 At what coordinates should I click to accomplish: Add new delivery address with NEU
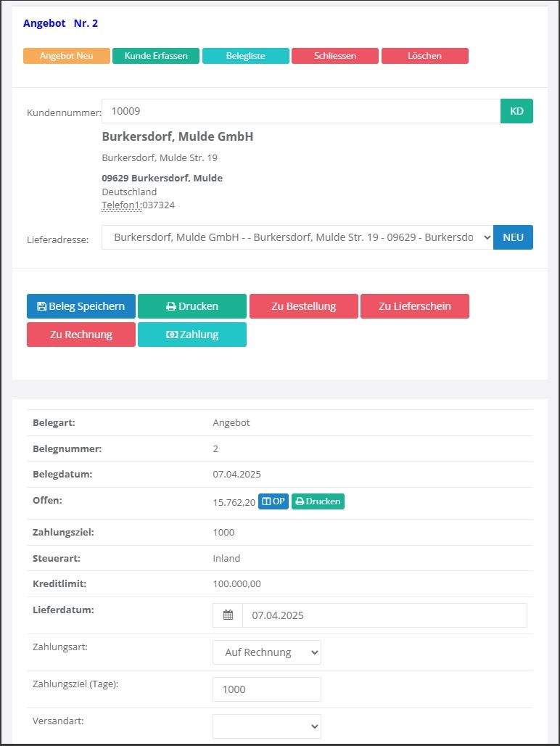click(x=513, y=237)
